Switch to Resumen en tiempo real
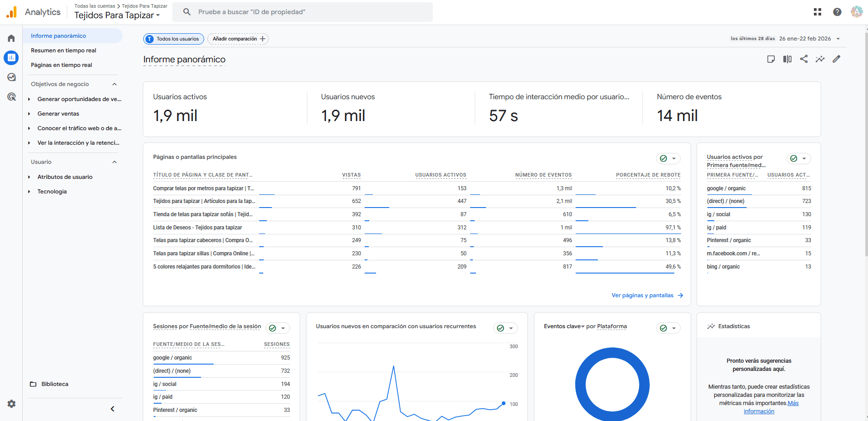This screenshot has height=421, width=868. [63, 50]
